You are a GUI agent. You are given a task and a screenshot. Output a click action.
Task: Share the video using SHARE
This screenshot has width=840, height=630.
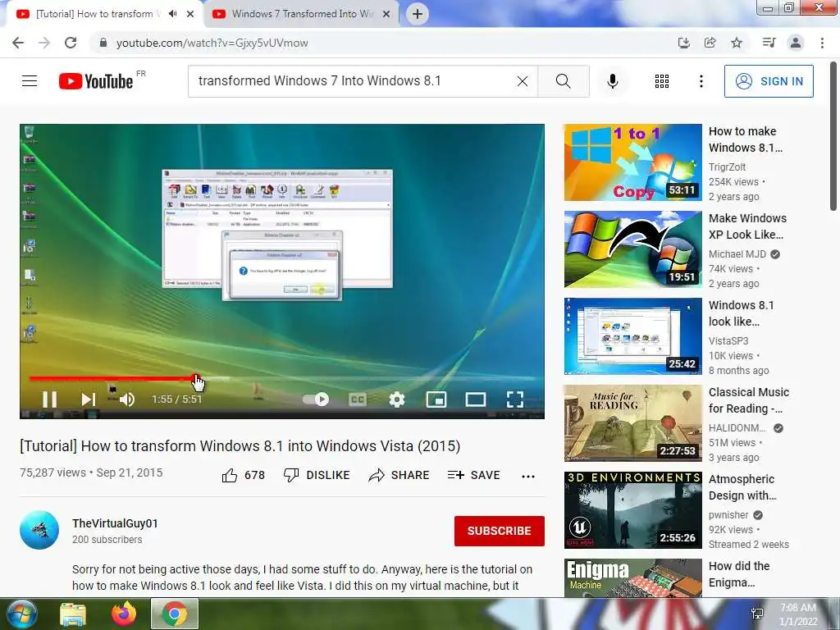[399, 475]
